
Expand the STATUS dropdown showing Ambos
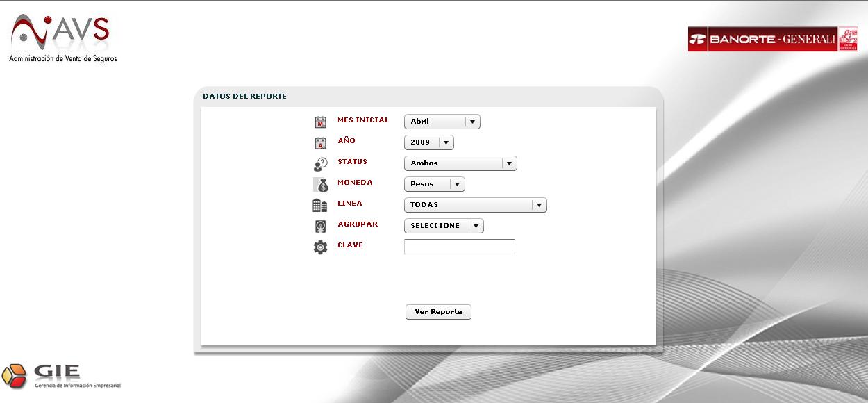[460, 163]
